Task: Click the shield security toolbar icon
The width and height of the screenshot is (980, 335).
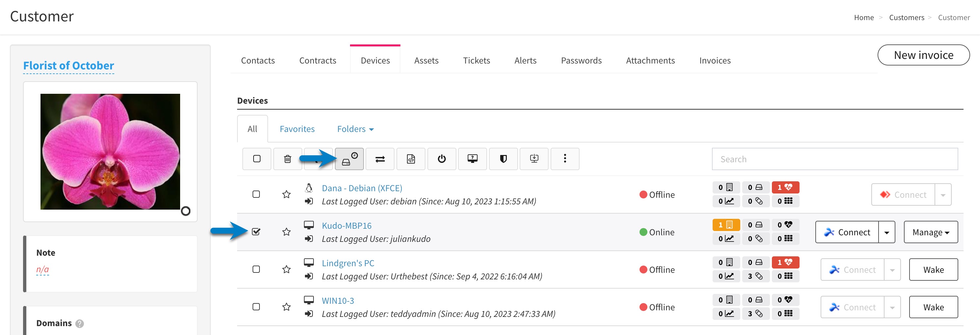Action: pyautogui.click(x=503, y=159)
